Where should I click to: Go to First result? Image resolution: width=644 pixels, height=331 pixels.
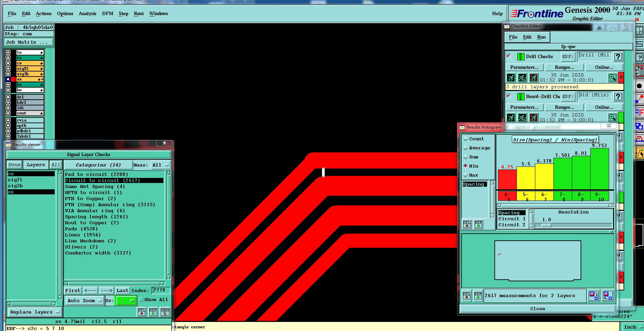73,291
